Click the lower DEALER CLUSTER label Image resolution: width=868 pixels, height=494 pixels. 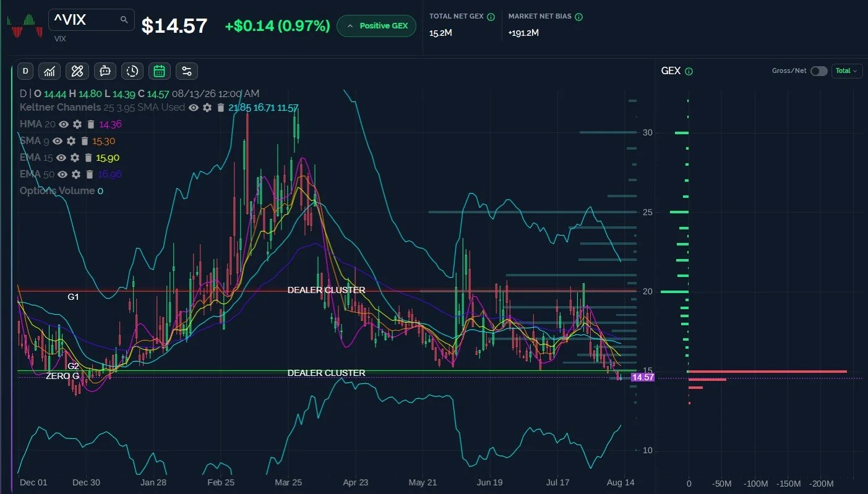(327, 373)
